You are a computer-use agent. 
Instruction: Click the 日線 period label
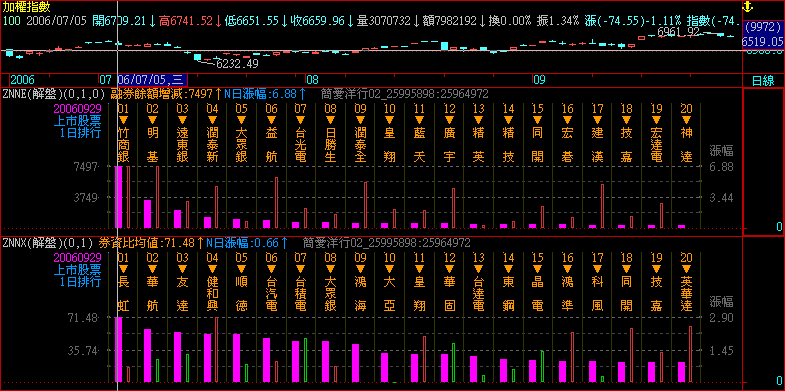tap(762, 80)
